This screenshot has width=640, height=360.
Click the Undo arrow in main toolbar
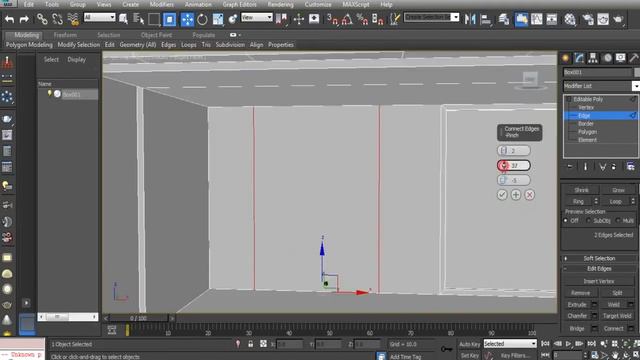pos(9,19)
